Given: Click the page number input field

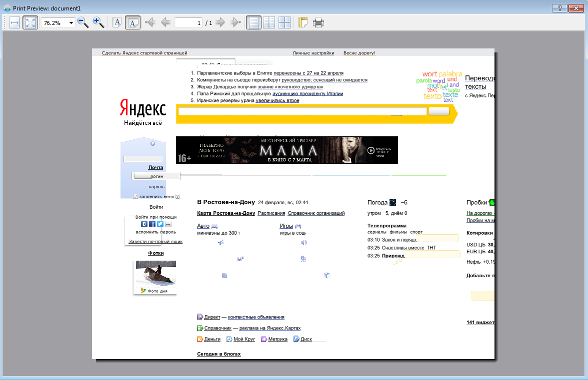Looking at the screenshot, I should [188, 23].
